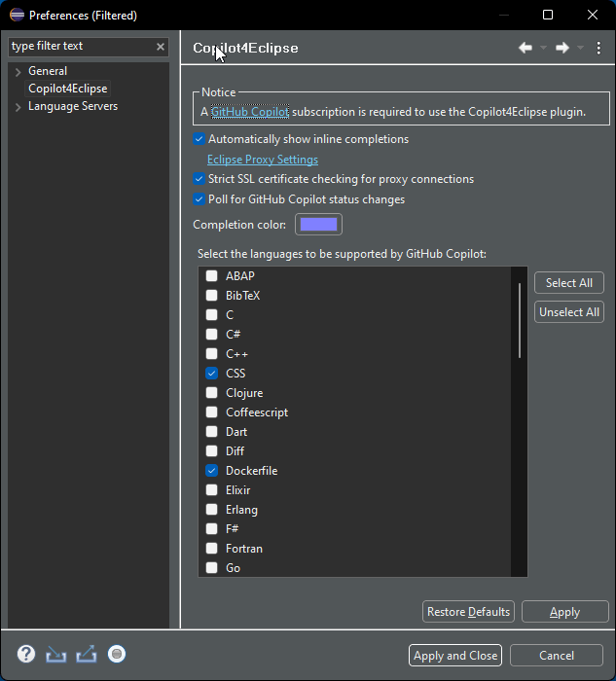Click Apply and Close button
616x681 pixels.
pyautogui.click(x=455, y=655)
